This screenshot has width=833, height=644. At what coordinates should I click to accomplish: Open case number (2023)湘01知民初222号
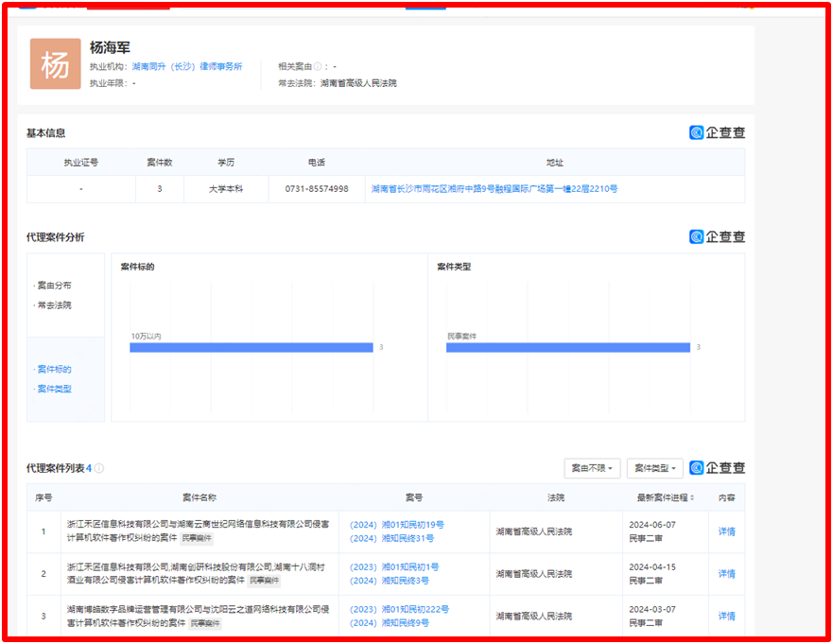tap(399, 610)
